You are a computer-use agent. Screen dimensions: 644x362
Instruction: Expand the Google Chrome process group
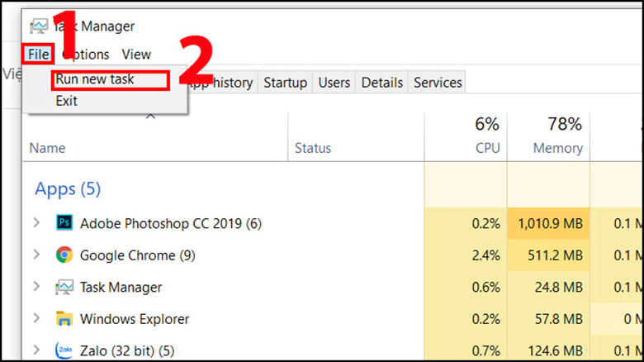[x=36, y=255]
